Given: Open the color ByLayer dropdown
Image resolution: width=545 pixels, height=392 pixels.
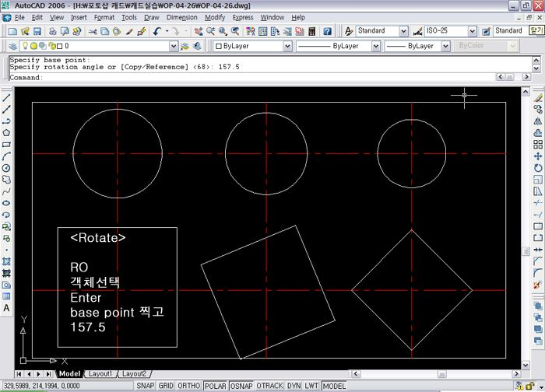Looking at the screenshot, I should [x=287, y=46].
